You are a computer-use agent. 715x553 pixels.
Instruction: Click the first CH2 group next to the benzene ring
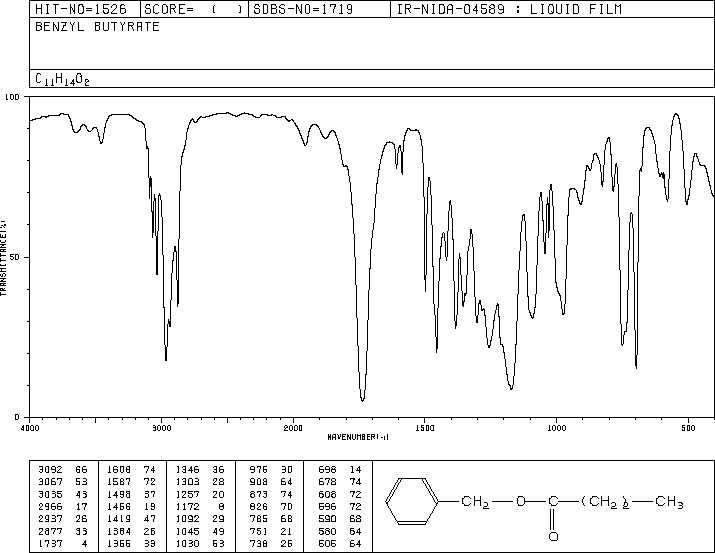pos(475,502)
